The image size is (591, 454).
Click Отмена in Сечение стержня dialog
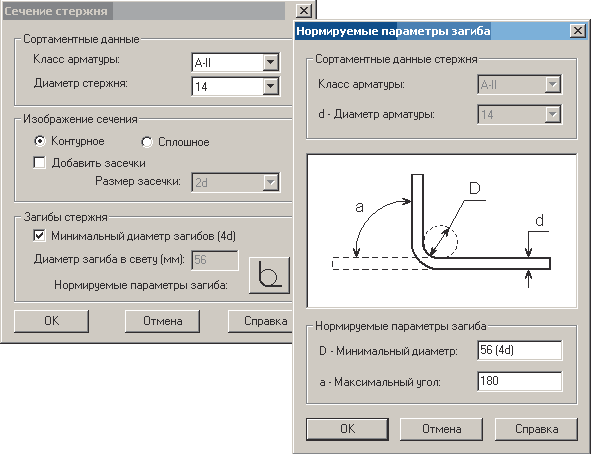[162, 321]
